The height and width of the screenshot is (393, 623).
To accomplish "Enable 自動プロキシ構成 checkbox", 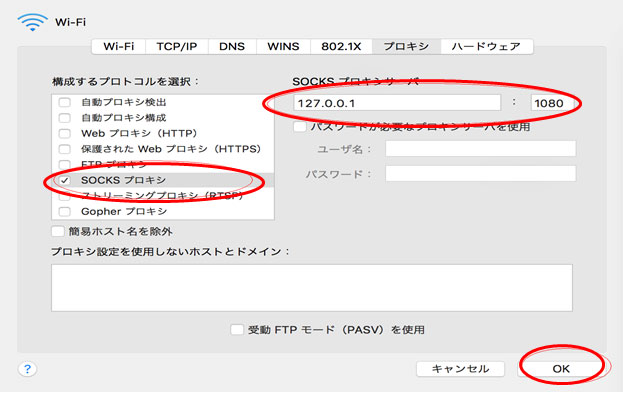I will tap(64, 118).
